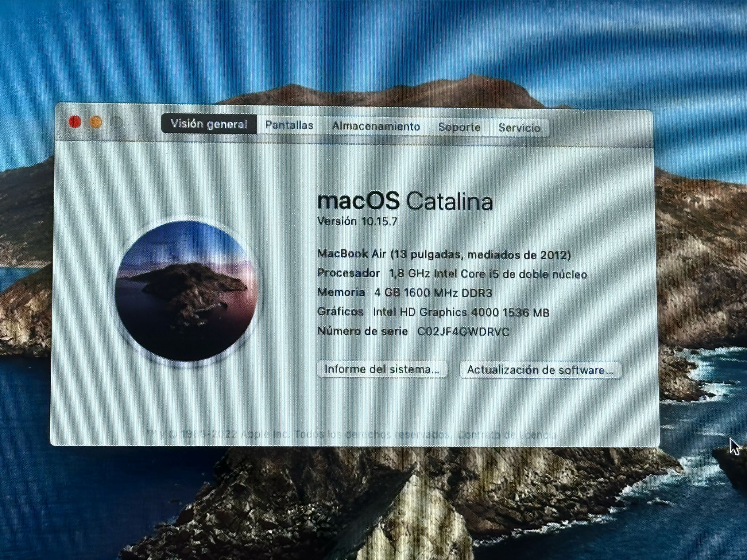Click Actualización de software button

tap(540, 370)
